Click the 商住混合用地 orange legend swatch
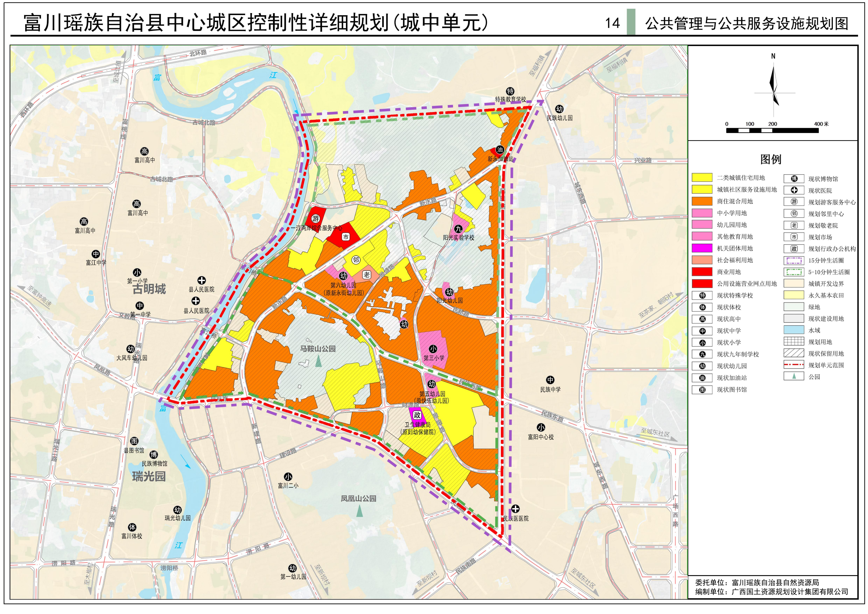This screenshot has height=614, width=868. pos(702,201)
